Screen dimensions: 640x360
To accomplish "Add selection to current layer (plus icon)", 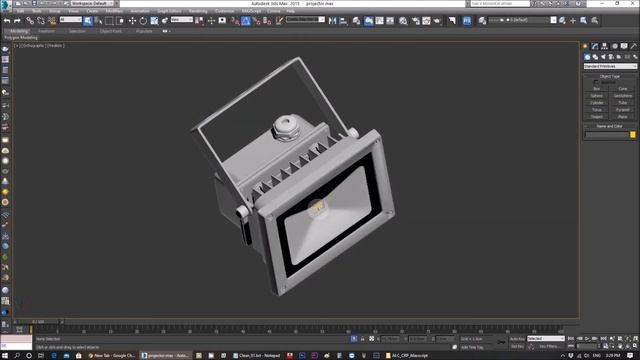I will click(573, 20).
